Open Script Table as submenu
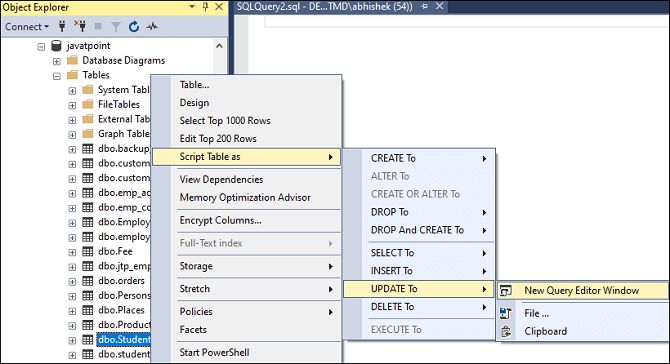670x364 pixels. (247, 157)
